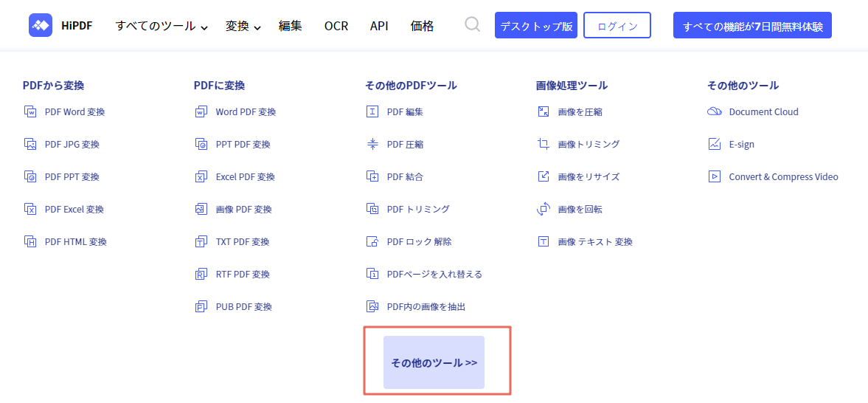Click the PDF PPT 変換 icon
This screenshot has width=868, height=403.
coord(30,177)
